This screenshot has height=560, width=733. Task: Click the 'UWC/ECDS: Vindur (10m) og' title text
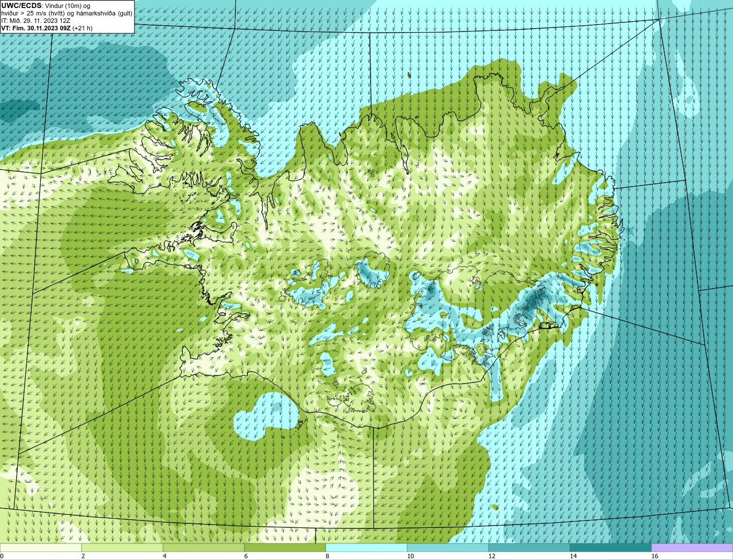click(46, 6)
